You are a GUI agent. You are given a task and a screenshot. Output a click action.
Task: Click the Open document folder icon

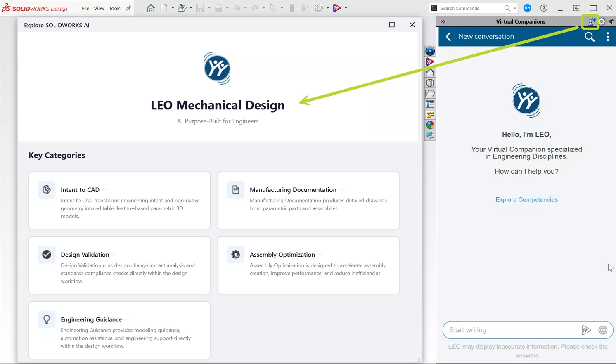(x=182, y=8)
